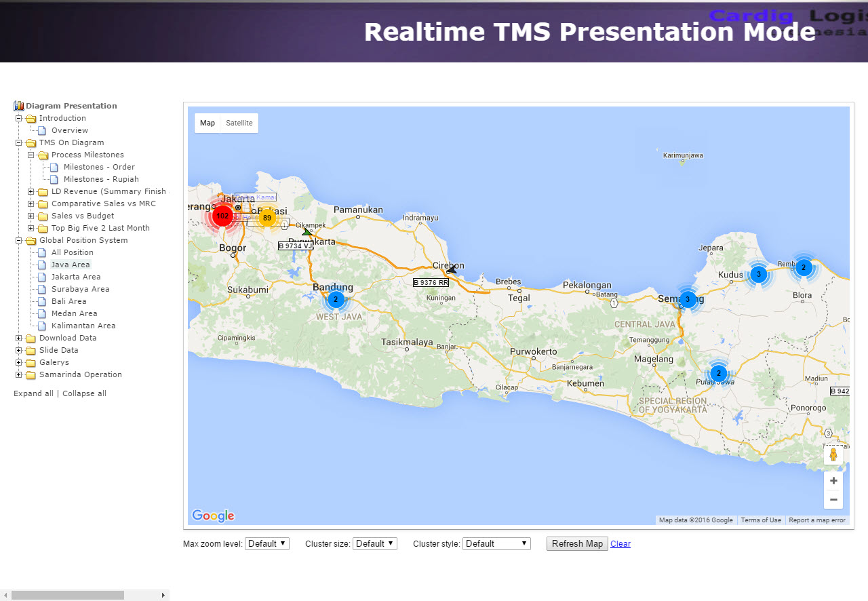Screen dimensions: 868x601
Task: Click the yellow 89 cluster marker near Bekasi
Action: pyautogui.click(x=267, y=218)
